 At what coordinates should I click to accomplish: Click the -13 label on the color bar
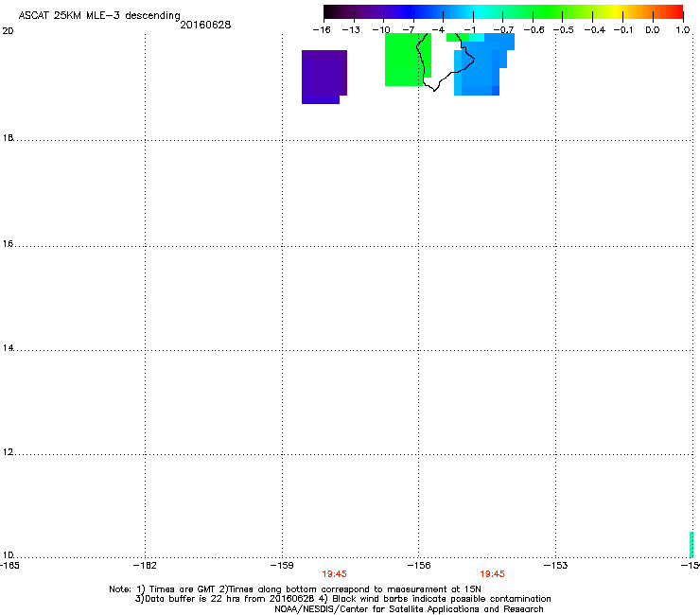351,30
